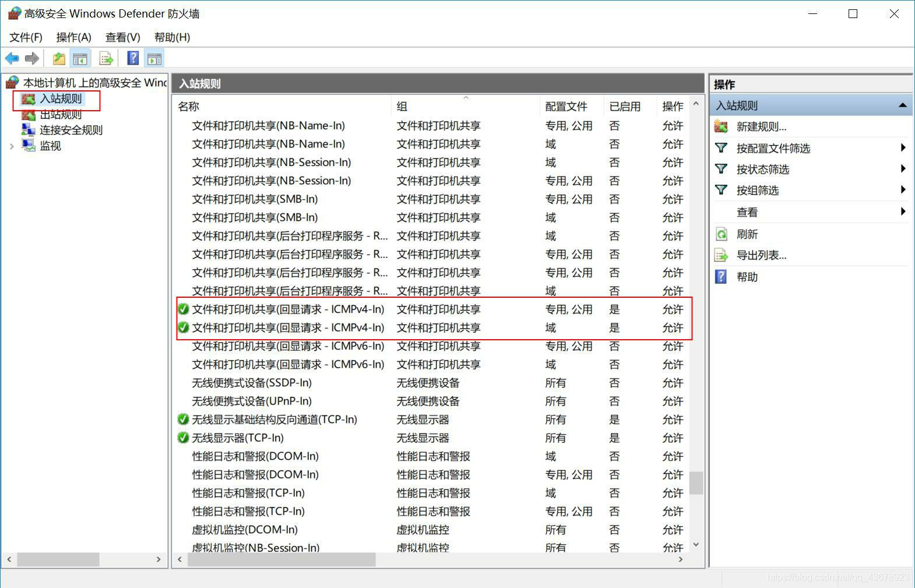Toggle the Show/Hide console tree icon
915x588 pixels.
click(80, 58)
